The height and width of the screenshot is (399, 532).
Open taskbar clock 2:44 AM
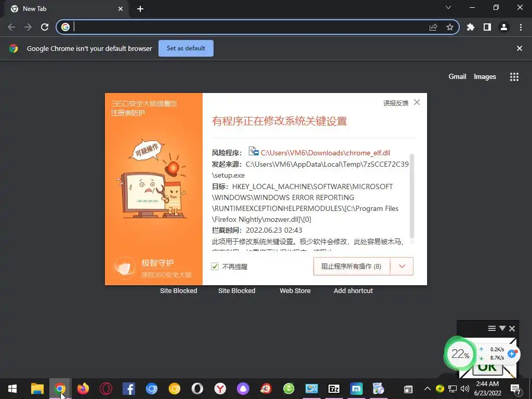[x=487, y=389]
